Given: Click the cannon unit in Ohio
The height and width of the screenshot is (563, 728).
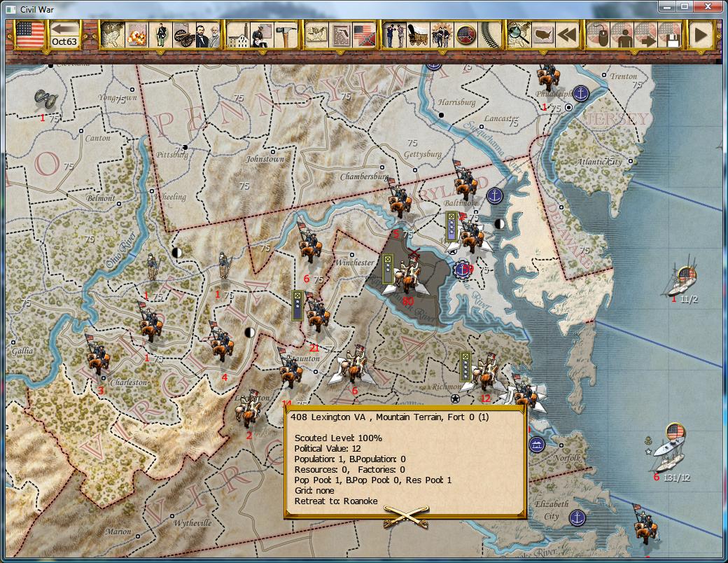Looking at the screenshot, I should [45, 99].
